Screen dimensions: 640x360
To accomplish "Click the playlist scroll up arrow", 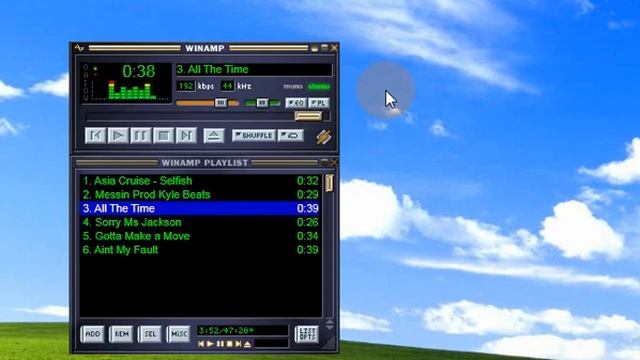I will [330, 322].
